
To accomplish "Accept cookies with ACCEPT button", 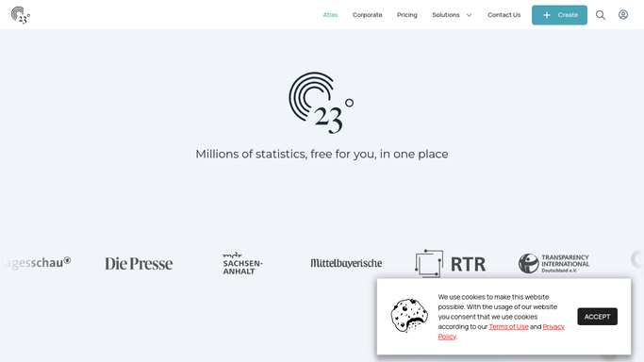I will pos(597,317).
